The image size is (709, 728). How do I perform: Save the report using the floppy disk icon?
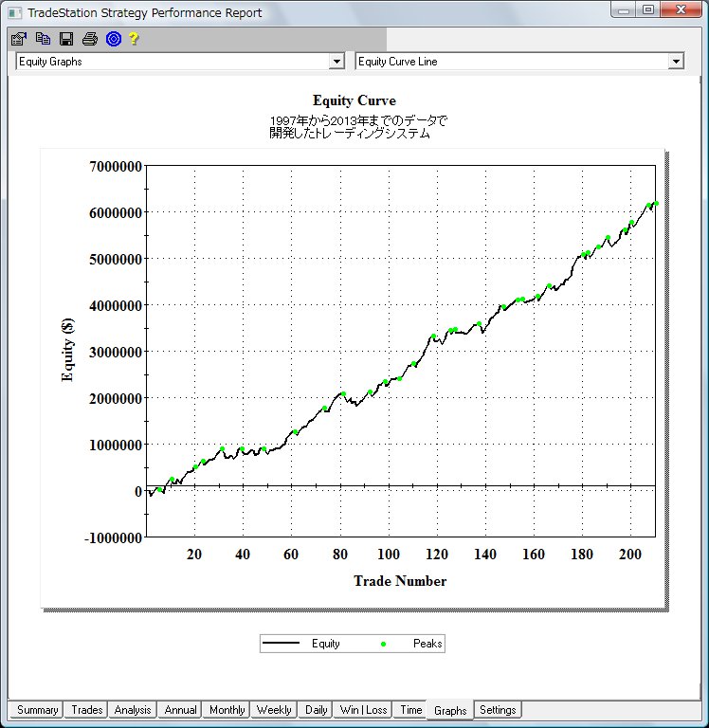(66, 39)
